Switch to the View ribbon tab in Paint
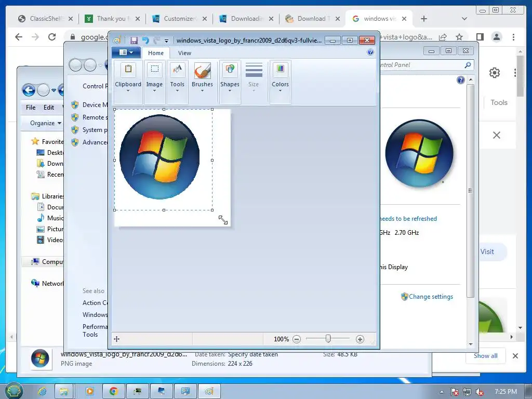 click(184, 53)
